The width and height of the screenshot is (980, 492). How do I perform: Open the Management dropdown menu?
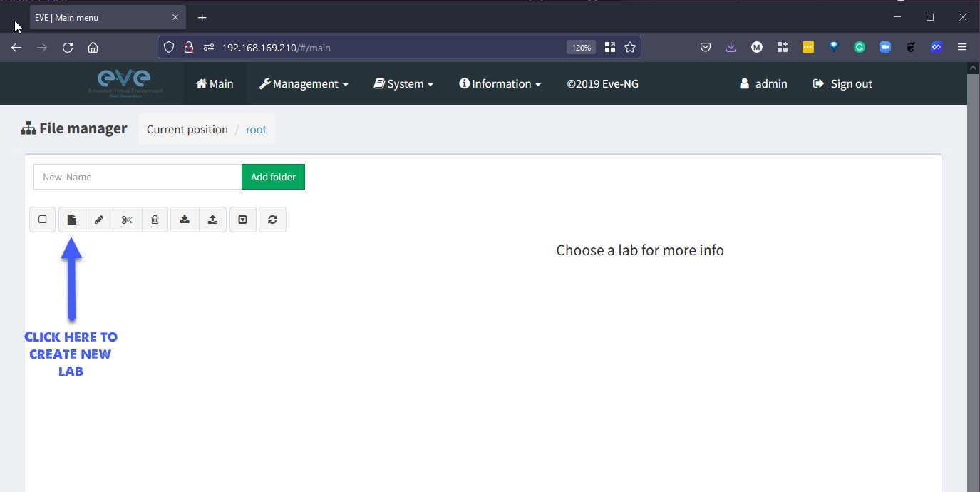[x=303, y=84]
